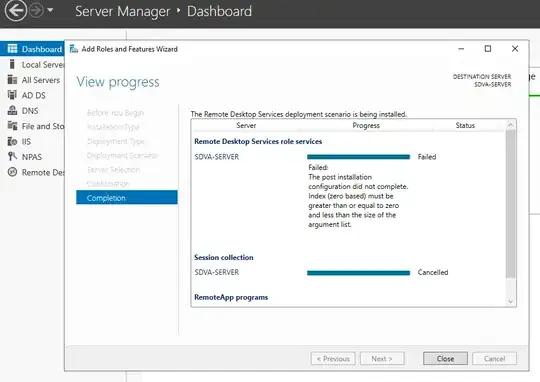Click the Status column header
540x382 pixels.
[x=465, y=125]
